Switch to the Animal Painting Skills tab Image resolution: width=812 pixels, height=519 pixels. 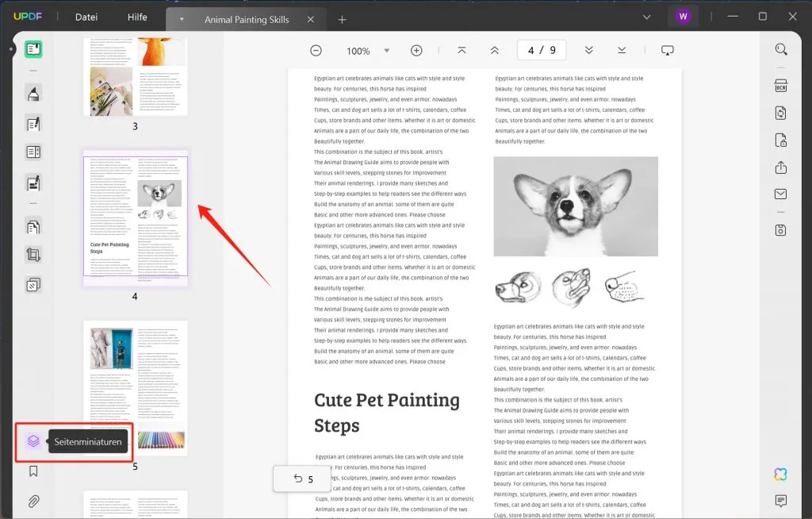(246, 18)
